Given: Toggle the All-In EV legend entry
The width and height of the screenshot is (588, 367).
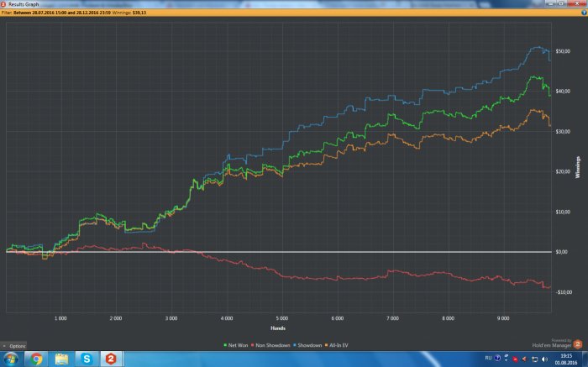Looking at the screenshot, I should [x=336, y=345].
